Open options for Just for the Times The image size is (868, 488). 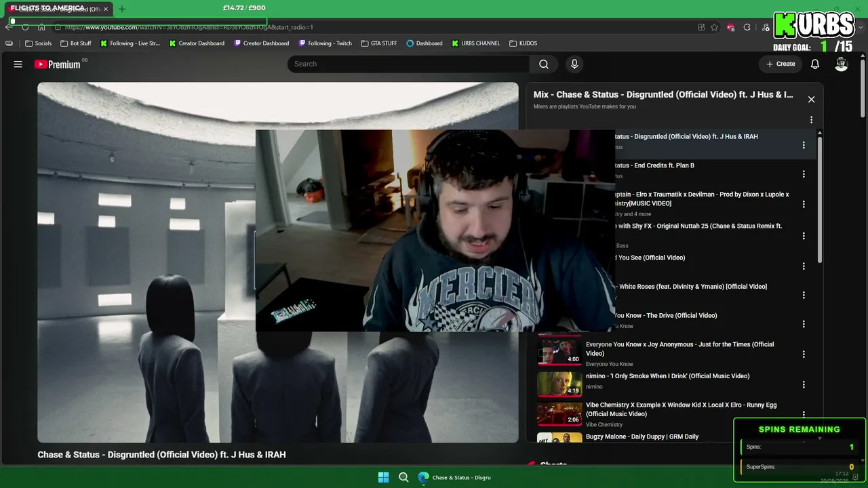point(804,354)
